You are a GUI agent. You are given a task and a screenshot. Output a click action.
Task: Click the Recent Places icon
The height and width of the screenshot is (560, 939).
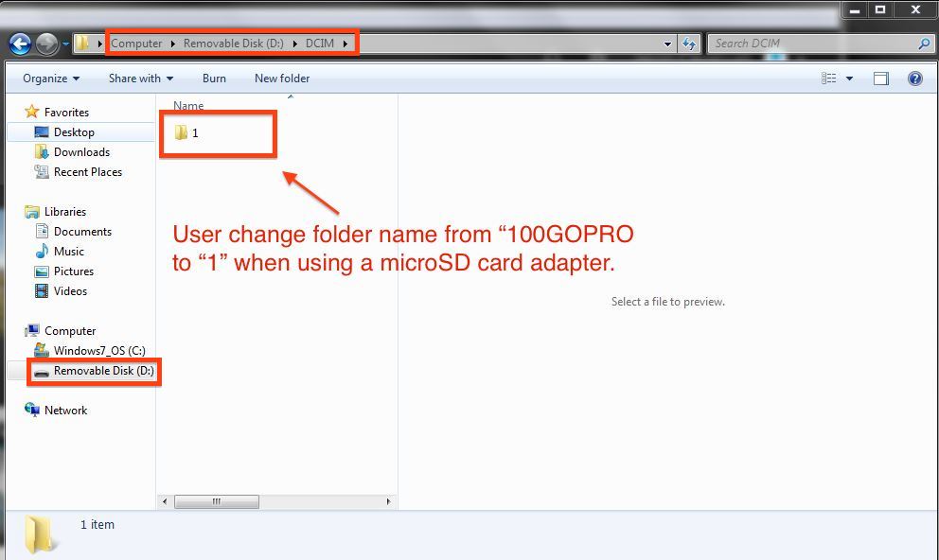point(42,172)
